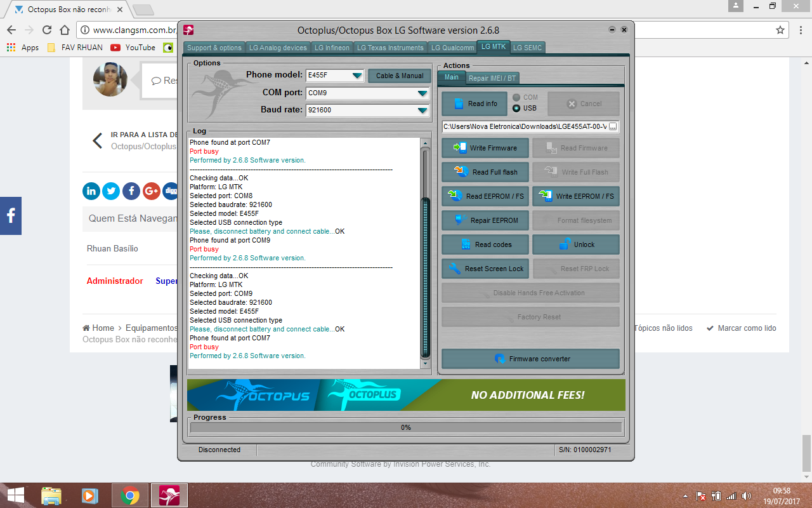Screen dimensions: 812x508
Task: Go back to topic list arrow
Action: [97, 140]
